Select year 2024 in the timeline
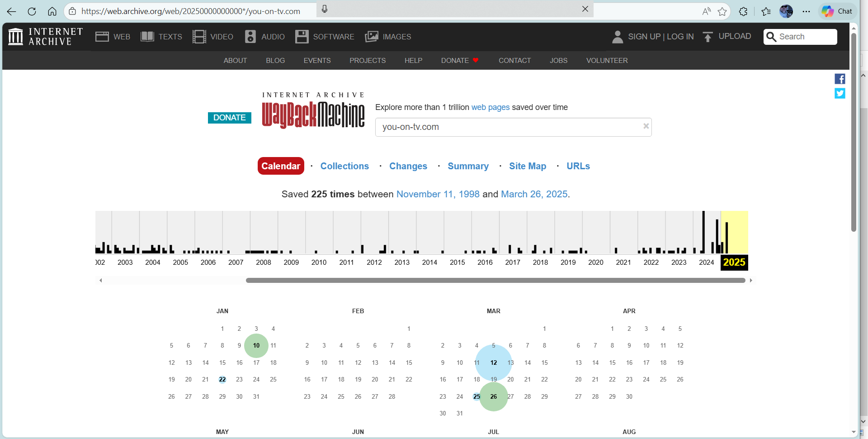This screenshot has width=868, height=439. coord(706,262)
